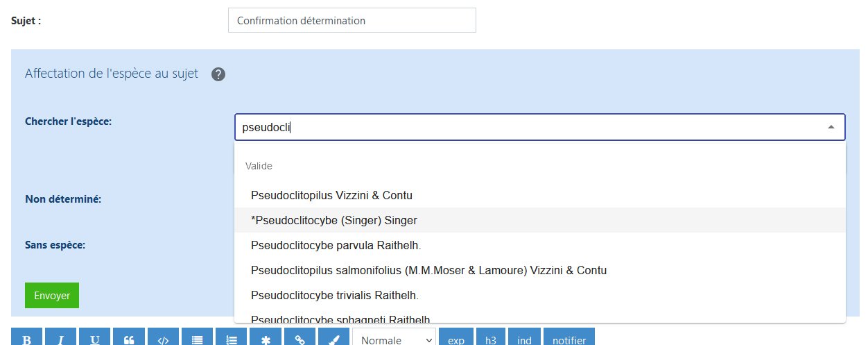
Task: Apply italic formatting
Action: (x=61, y=339)
